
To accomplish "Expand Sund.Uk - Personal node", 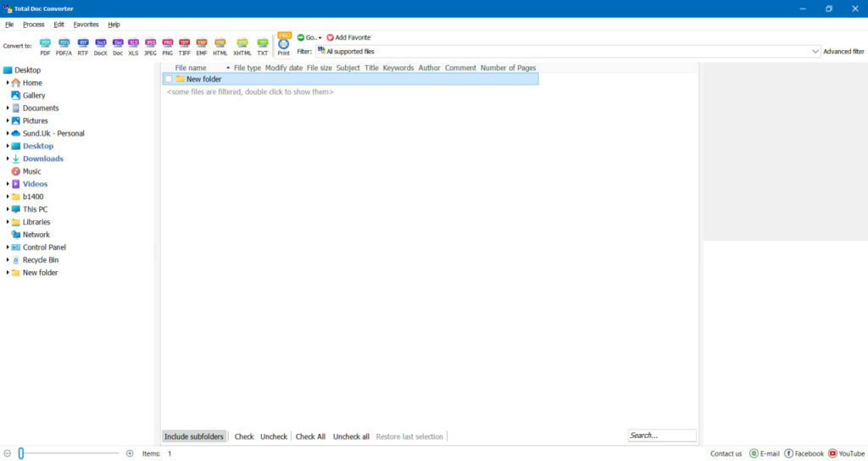I will (x=7, y=133).
